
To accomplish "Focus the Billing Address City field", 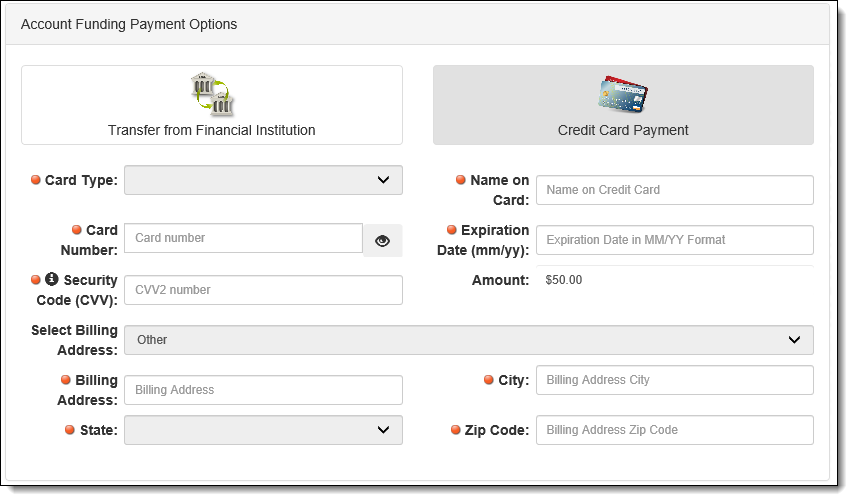I will point(675,380).
